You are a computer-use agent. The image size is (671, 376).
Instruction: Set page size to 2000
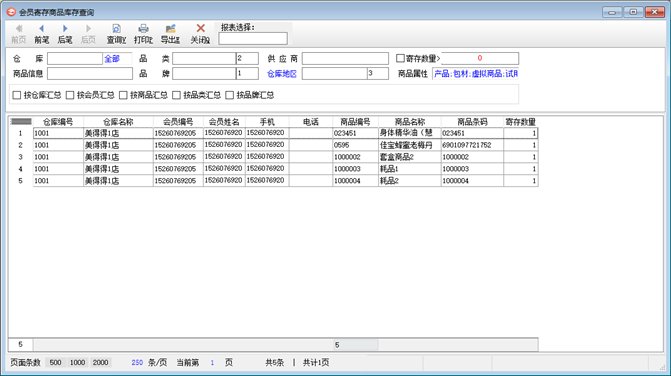[x=101, y=363]
